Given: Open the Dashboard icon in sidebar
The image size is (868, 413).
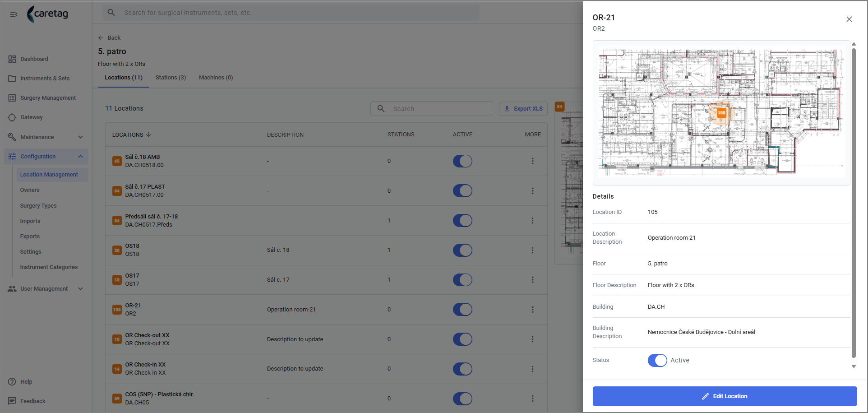Looking at the screenshot, I should pos(12,59).
